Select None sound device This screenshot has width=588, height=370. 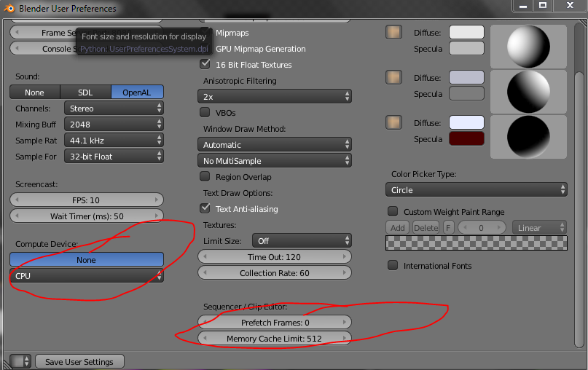click(35, 92)
